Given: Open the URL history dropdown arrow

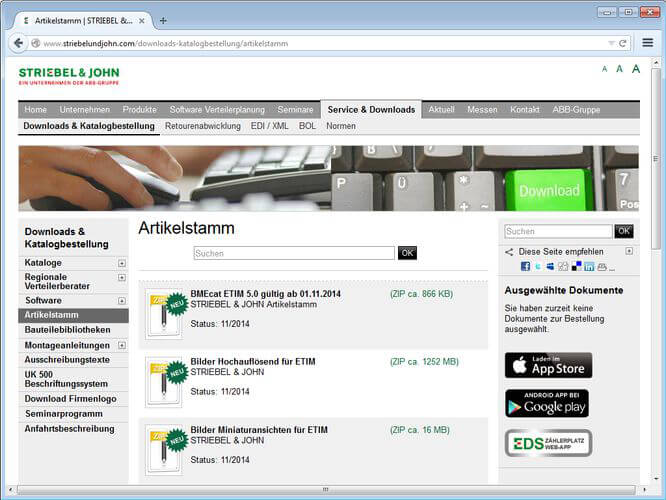Looking at the screenshot, I should 611,43.
